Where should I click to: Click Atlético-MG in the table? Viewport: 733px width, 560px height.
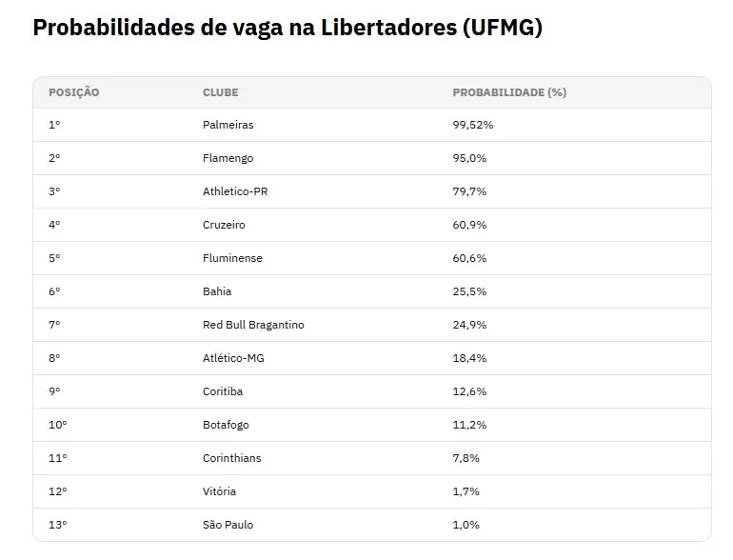[x=233, y=358]
